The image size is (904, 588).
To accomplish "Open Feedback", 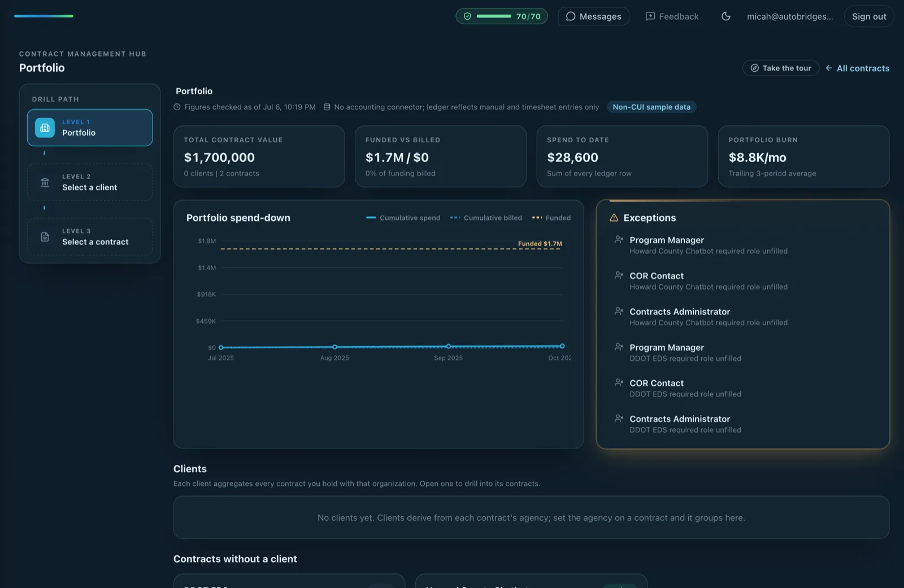I will click(x=672, y=16).
